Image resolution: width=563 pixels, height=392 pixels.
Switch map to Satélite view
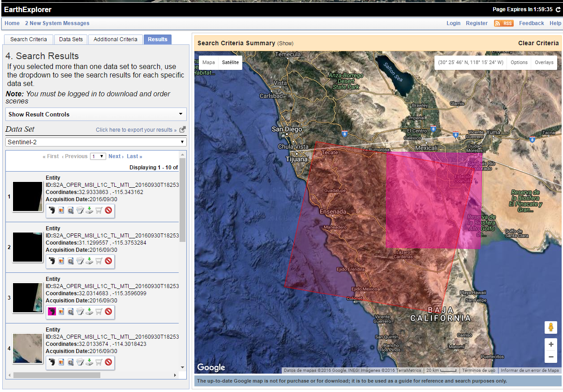click(x=231, y=63)
